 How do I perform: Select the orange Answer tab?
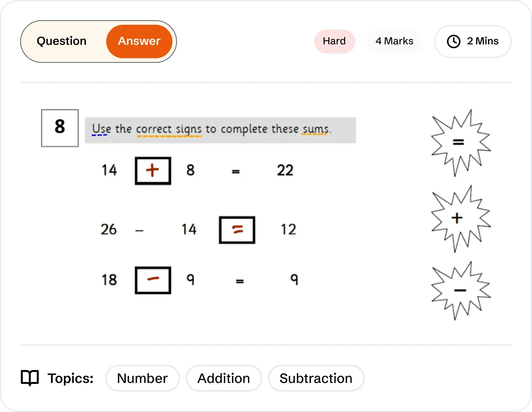point(139,41)
